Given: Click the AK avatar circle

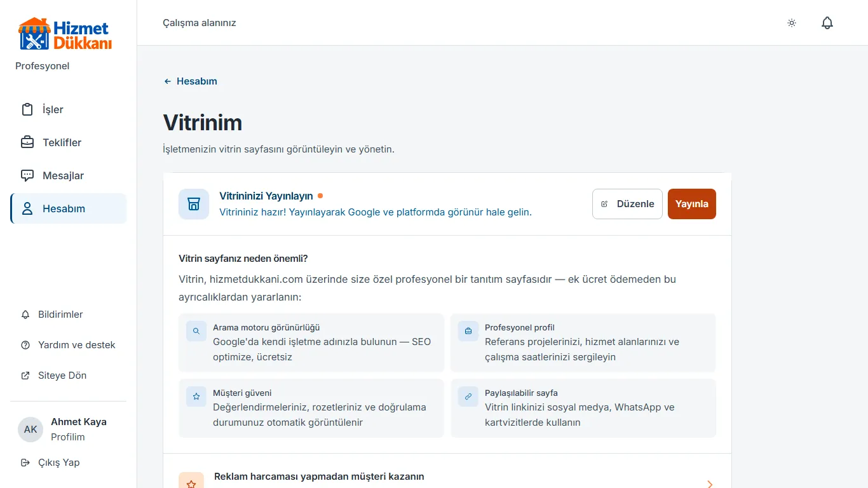Looking at the screenshot, I should pos(31,430).
